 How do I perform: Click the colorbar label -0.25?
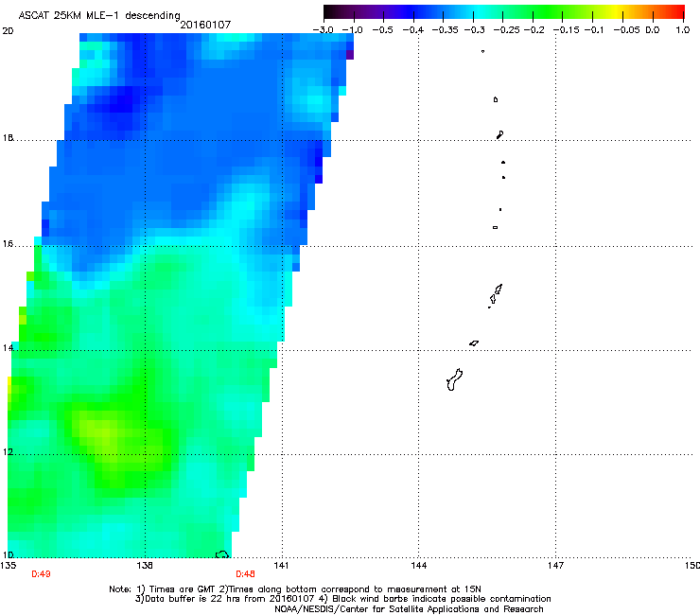[x=507, y=30]
